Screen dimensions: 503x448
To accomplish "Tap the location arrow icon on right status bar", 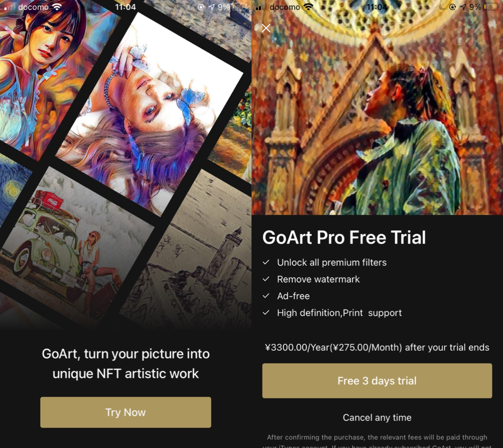I will coord(463,7).
